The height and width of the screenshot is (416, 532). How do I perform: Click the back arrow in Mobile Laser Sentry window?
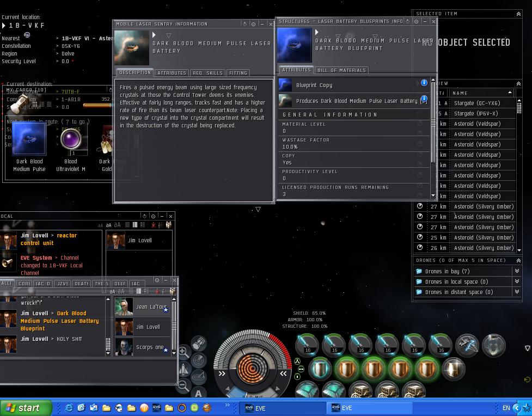tap(154, 35)
